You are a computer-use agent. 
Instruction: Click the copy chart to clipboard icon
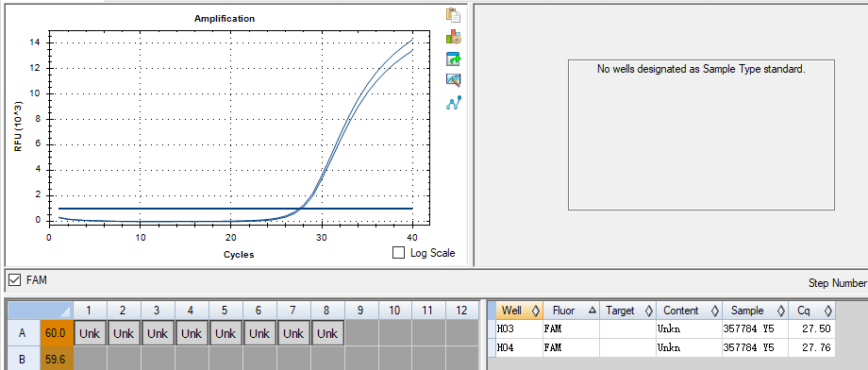tap(454, 15)
